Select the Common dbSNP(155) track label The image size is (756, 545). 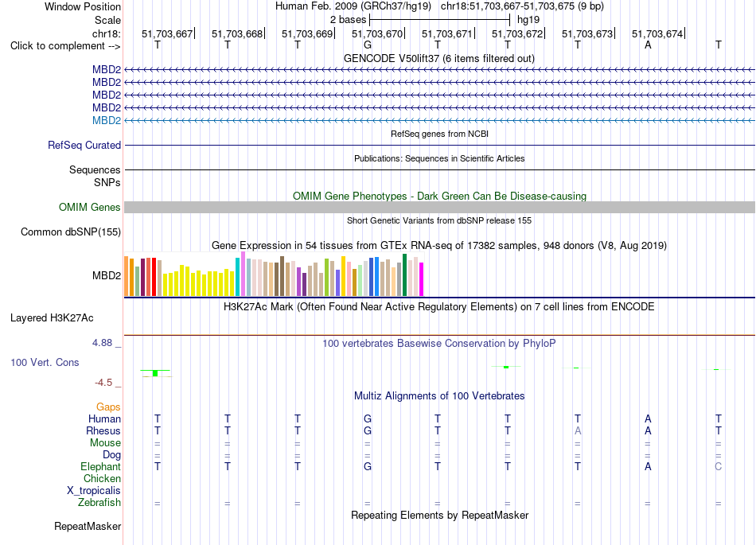[71, 232]
